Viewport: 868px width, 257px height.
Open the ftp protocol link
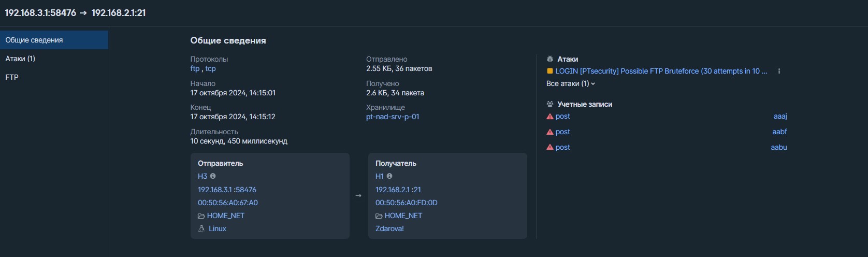195,68
